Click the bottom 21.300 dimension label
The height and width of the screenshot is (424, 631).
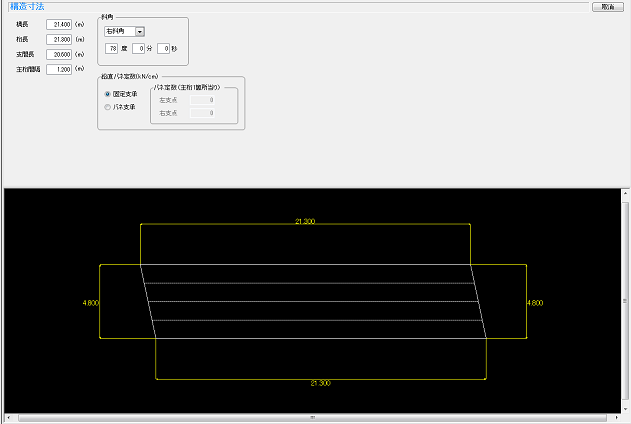click(x=320, y=383)
